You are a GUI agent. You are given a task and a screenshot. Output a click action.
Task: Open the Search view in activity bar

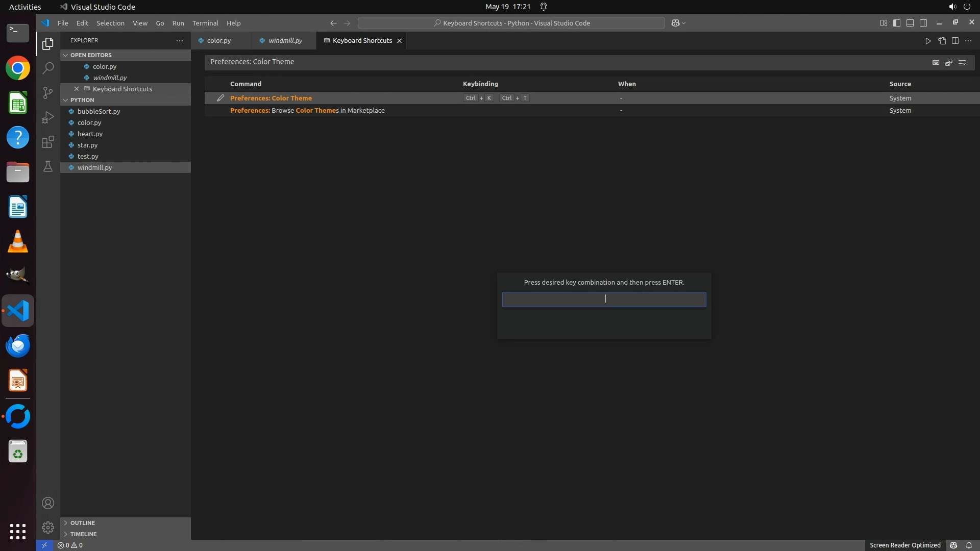pos(48,68)
